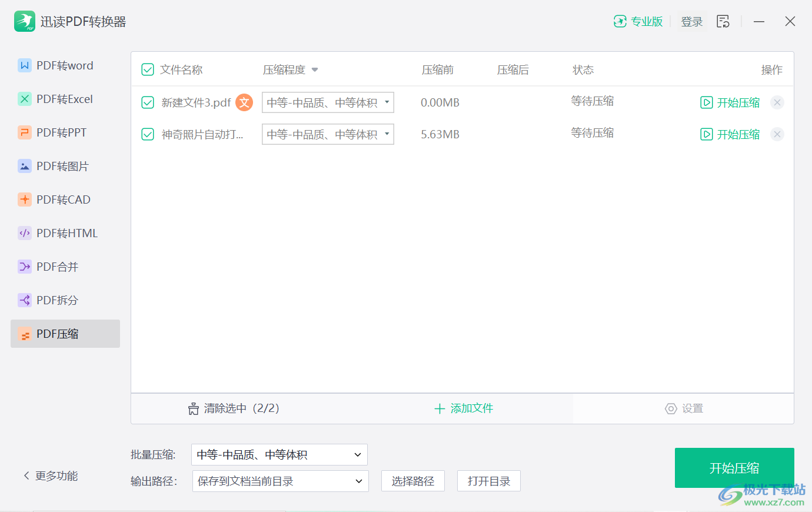This screenshot has height=512, width=812.
Task: Click the 状态 column header
Action: 583,70
